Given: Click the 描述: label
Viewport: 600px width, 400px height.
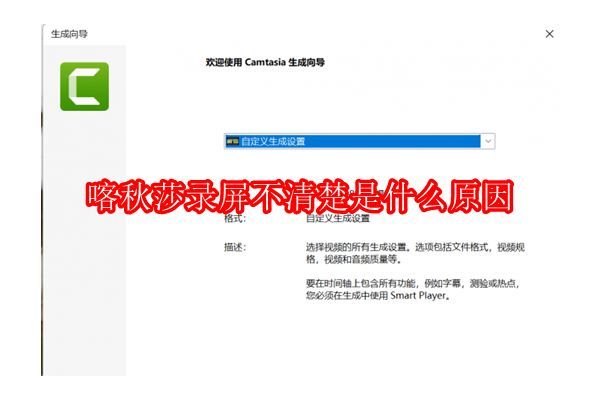Looking at the screenshot, I should (235, 247).
